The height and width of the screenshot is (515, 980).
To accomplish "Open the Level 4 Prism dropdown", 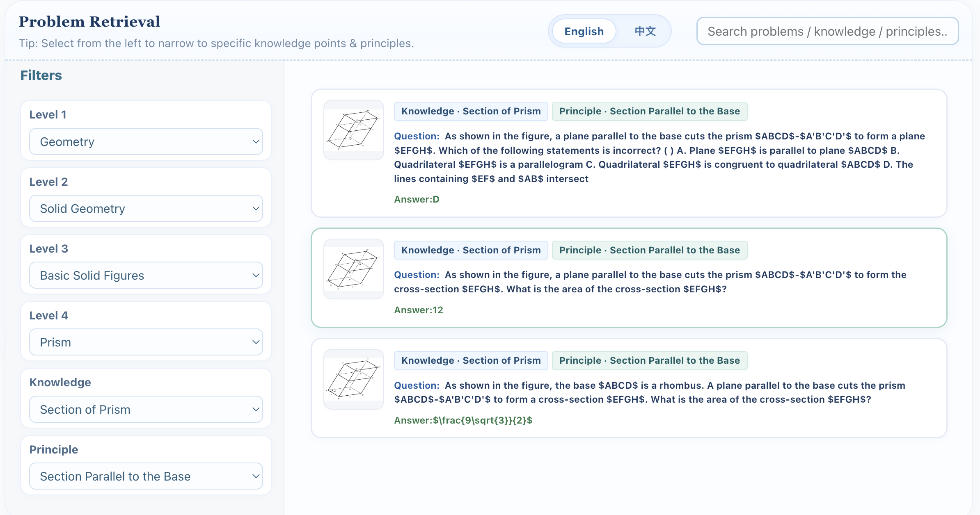I will coord(146,342).
